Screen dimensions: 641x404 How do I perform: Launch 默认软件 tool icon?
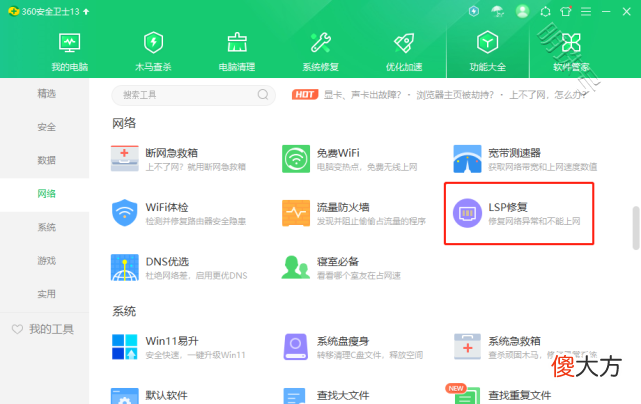(125, 396)
